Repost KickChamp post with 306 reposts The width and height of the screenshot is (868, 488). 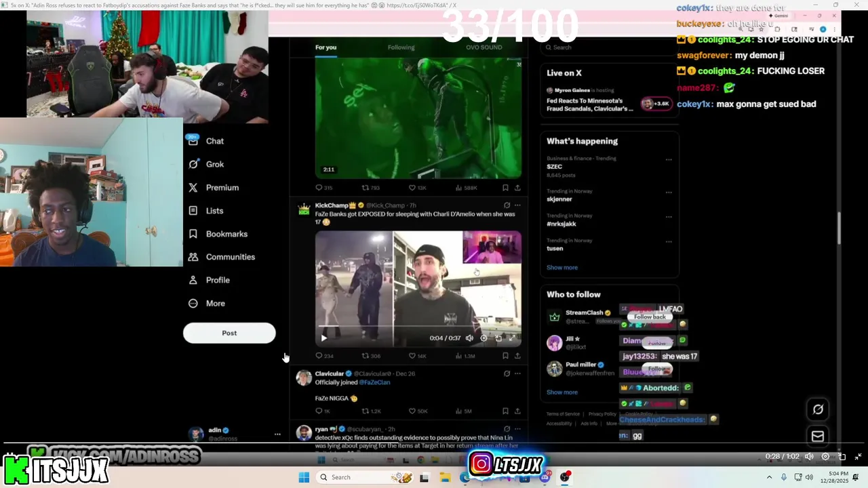370,356
